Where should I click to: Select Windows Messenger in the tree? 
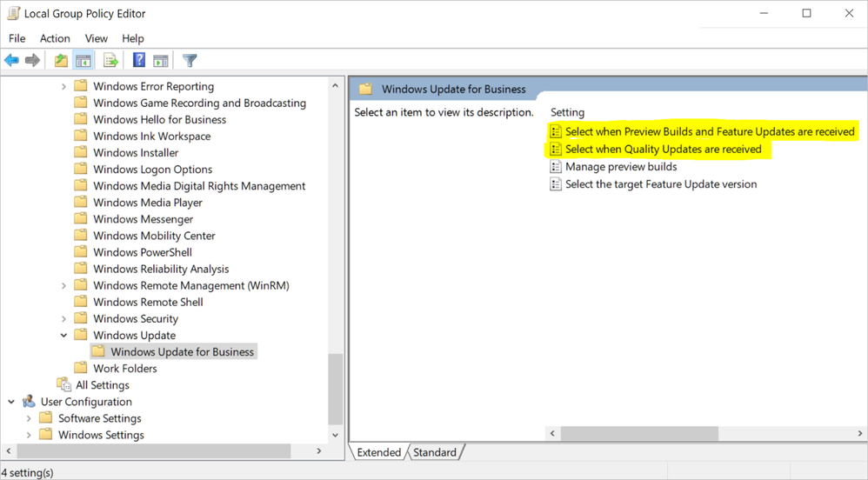click(143, 219)
